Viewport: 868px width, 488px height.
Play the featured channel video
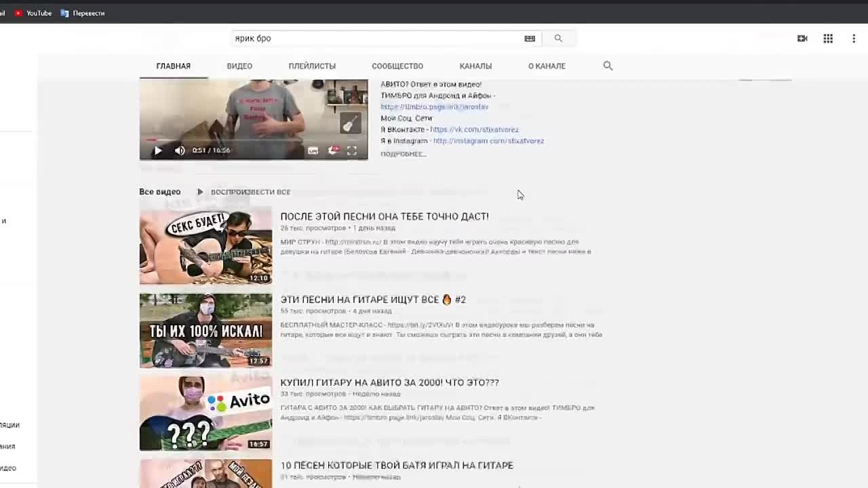tap(158, 150)
